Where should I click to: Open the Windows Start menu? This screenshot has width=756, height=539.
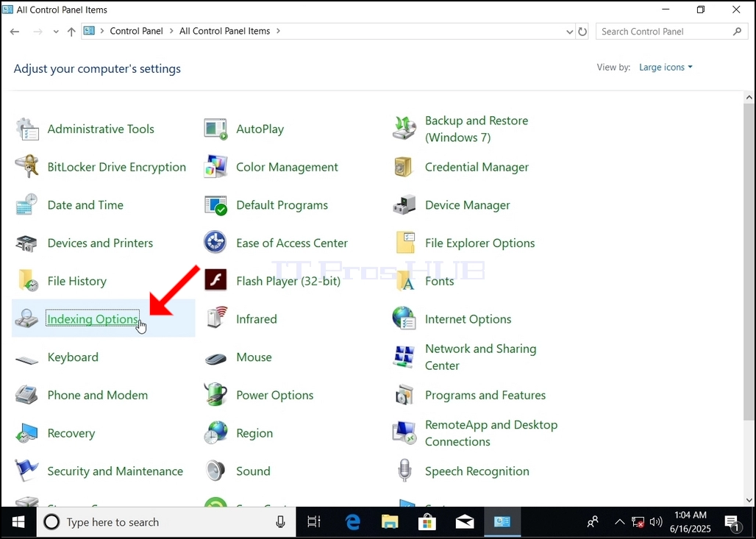[x=18, y=522]
